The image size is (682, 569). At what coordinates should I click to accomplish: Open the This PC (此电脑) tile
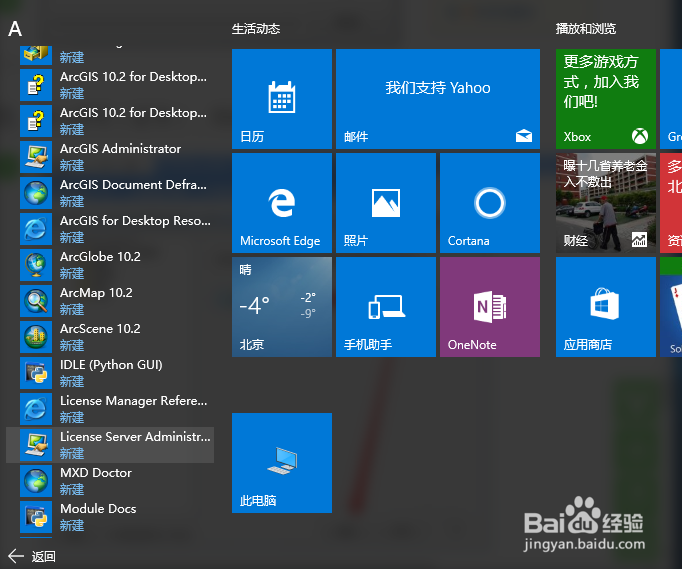[x=282, y=463]
